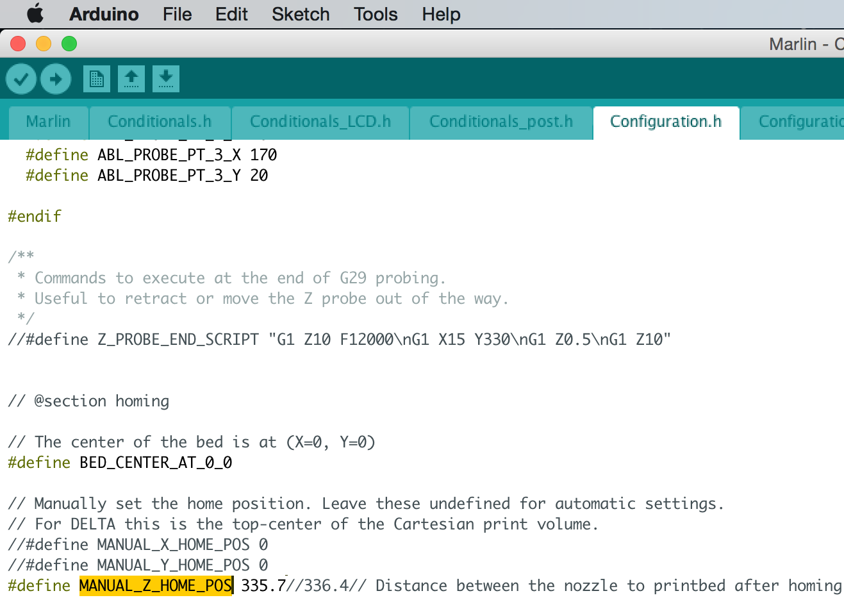Switch to the Conditionals.h tab
This screenshot has width=844, height=616.
pyautogui.click(x=160, y=122)
